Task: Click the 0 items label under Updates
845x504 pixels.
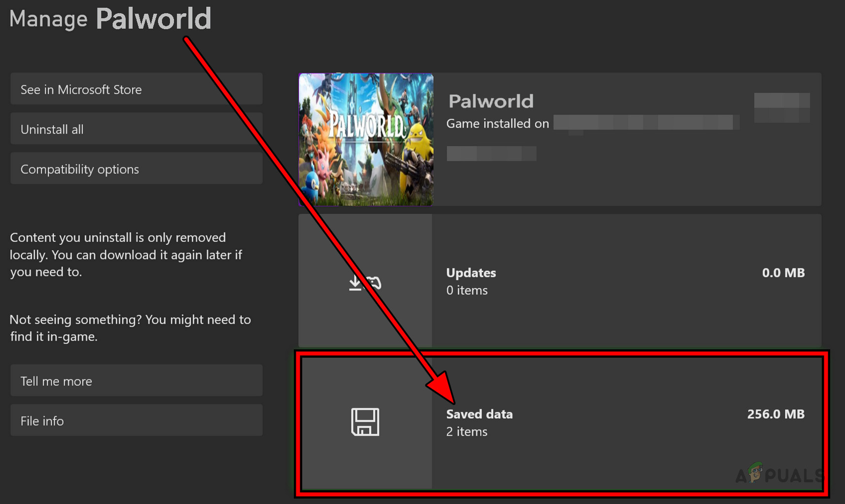Action: [x=466, y=290]
